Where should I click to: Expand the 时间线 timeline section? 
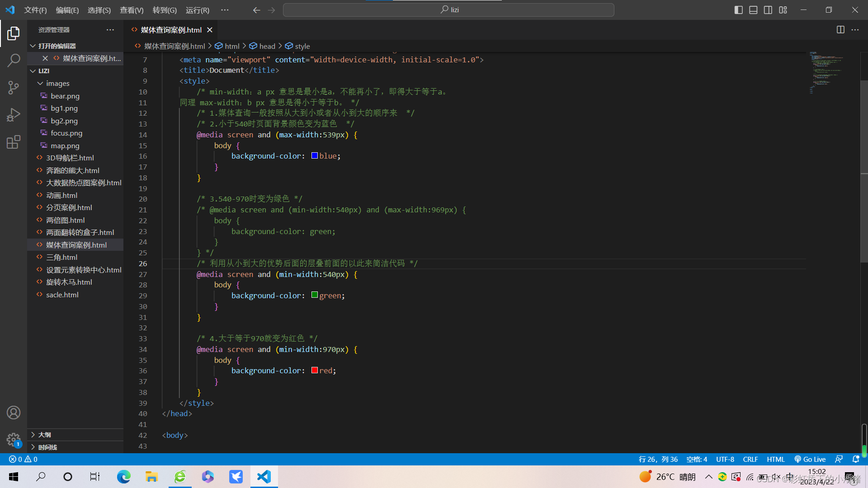click(75, 447)
